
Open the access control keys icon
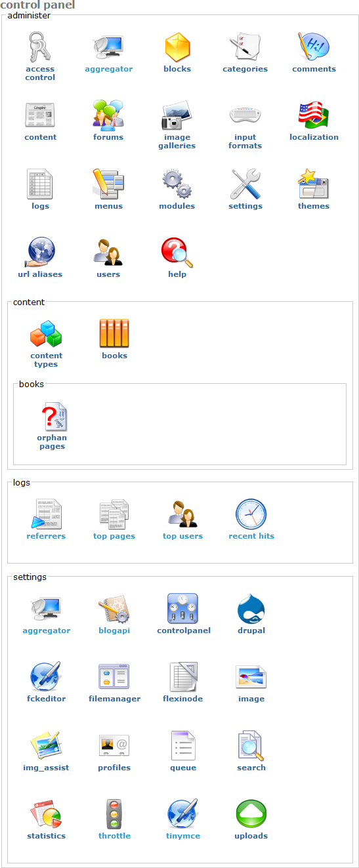click(x=40, y=47)
